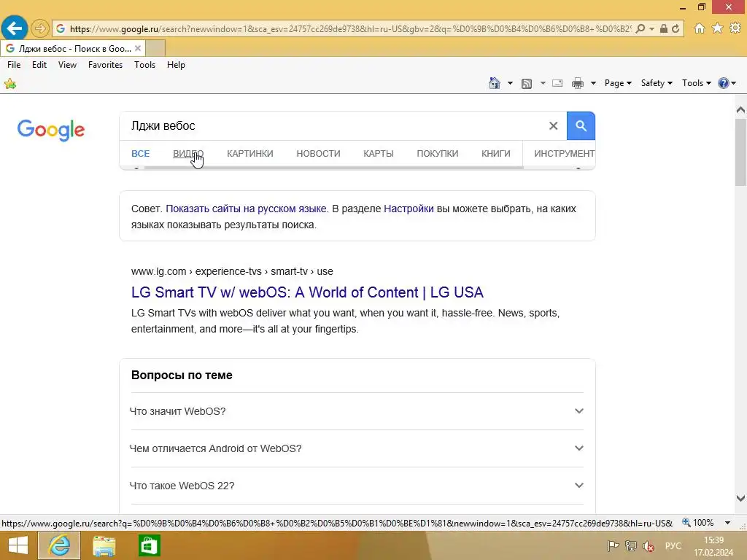Click the 100% zoom level button

(698, 523)
